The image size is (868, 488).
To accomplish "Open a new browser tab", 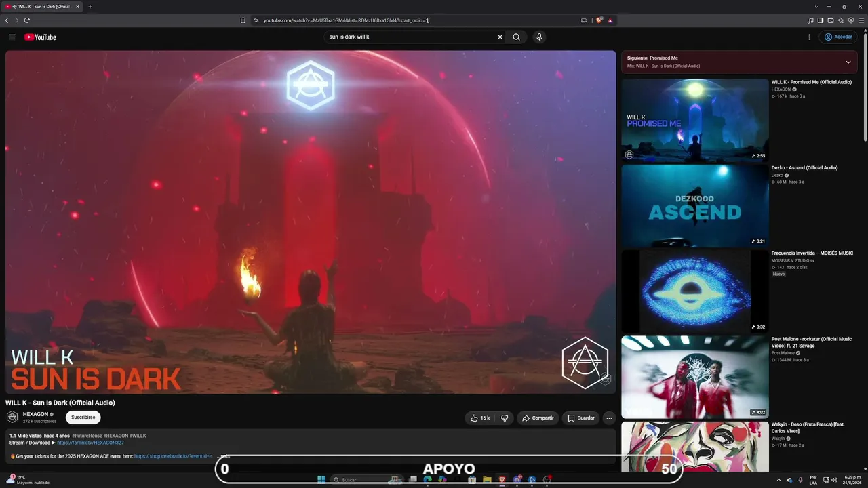I will (90, 7).
